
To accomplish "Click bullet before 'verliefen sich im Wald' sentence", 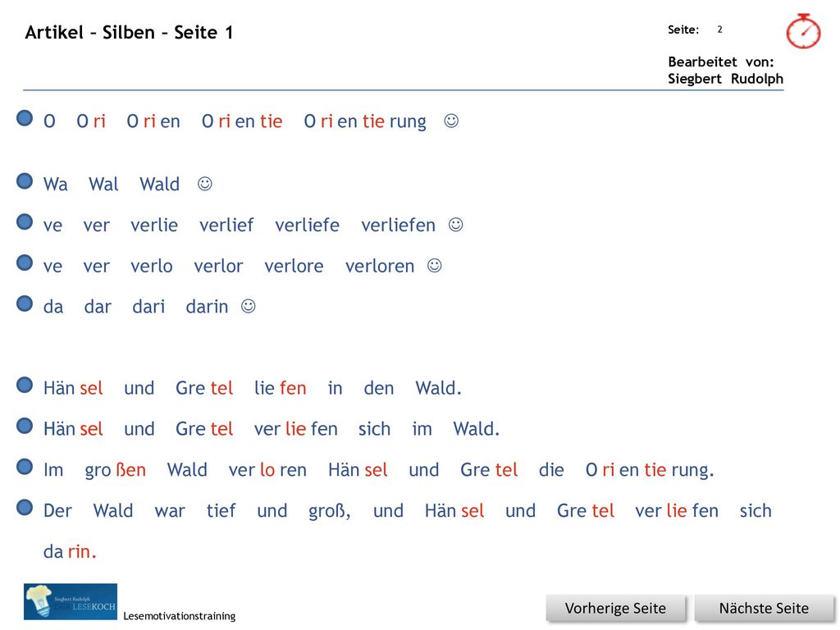I will point(25,426).
